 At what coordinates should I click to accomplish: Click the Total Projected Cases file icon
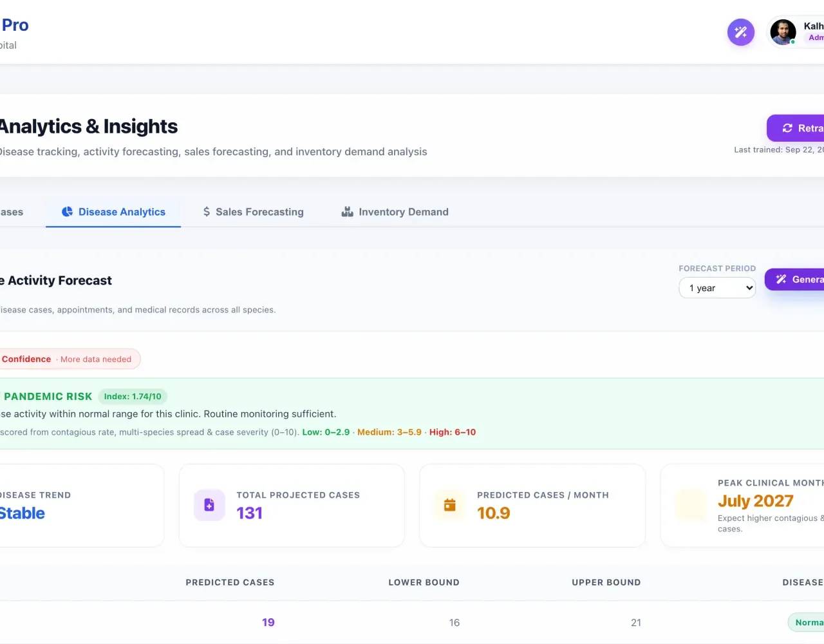tap(209, 505)
